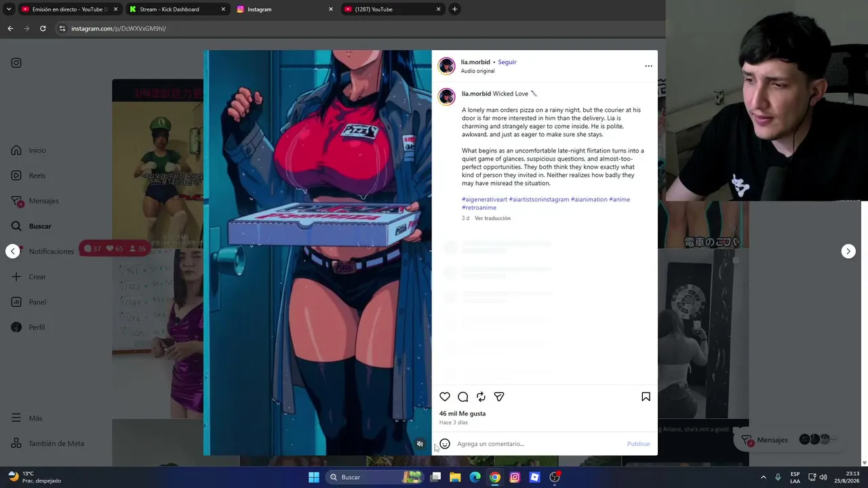Click Publicar to post the comment
868x488 pixels.
[639, 444]
